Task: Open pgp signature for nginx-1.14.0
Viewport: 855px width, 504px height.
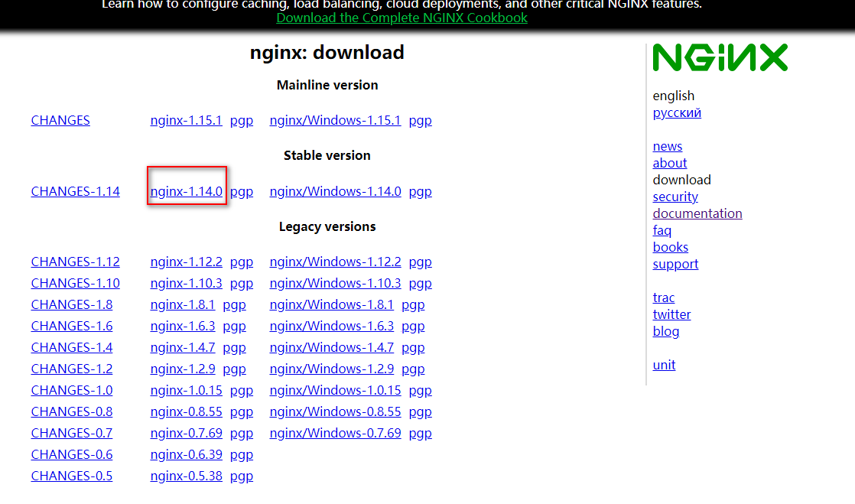Action: coord(242,192)
